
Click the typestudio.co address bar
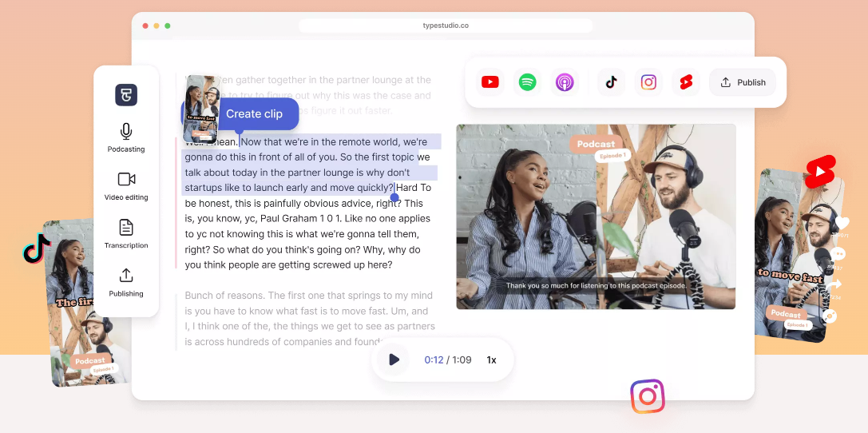pyautogui.click(x=446, y=26)
